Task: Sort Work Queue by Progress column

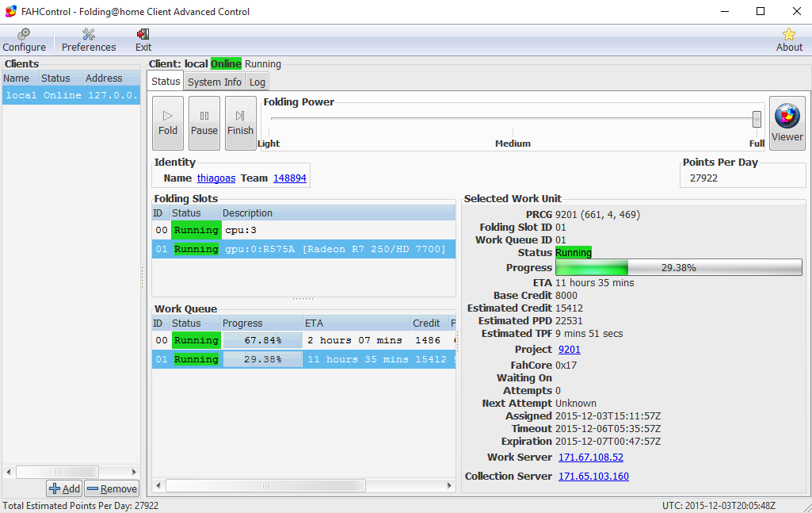Action: [x=261, y=323]
